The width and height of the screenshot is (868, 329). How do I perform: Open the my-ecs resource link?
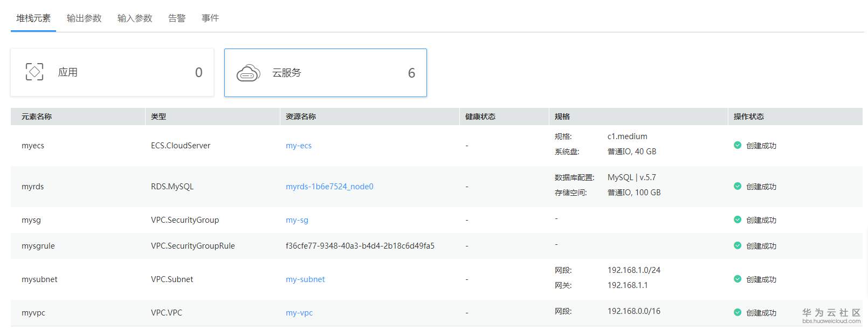299,146
